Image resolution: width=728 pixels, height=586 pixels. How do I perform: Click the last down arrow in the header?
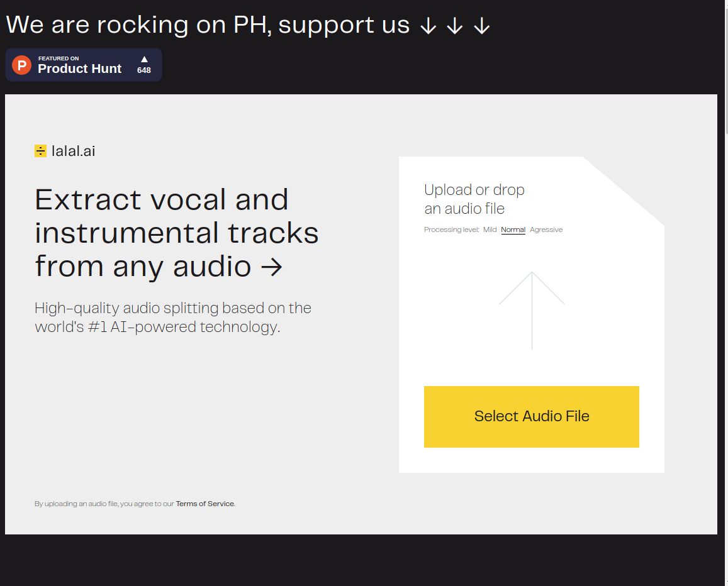pyautogui.click(x=481, y=26)
